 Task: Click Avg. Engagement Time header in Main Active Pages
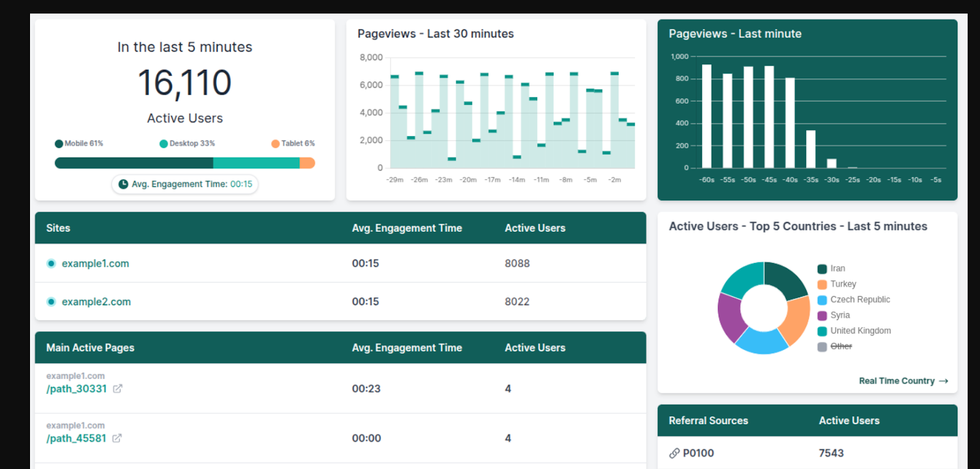(407, 348)
